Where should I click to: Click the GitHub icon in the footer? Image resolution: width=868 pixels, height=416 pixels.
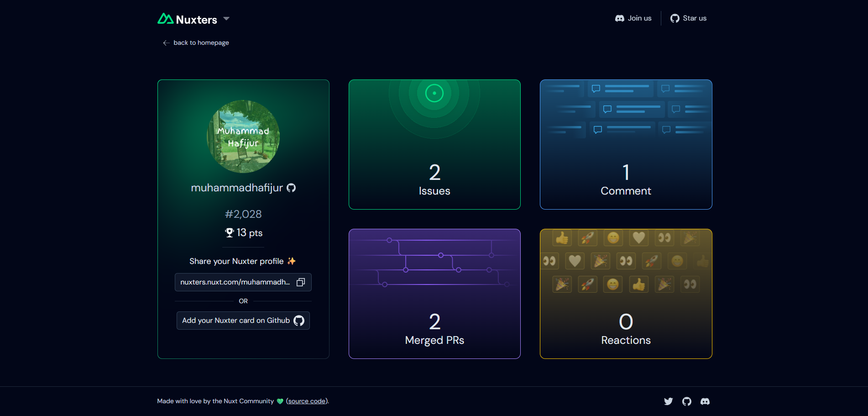point(687,401)
